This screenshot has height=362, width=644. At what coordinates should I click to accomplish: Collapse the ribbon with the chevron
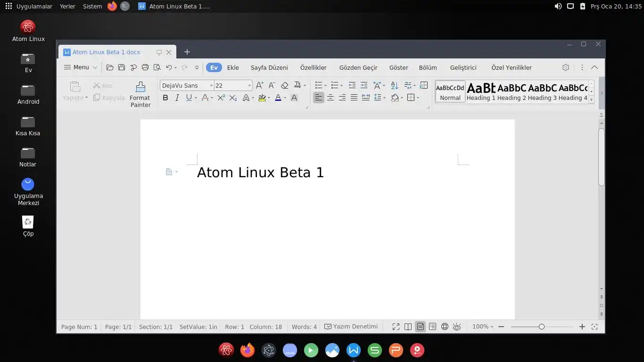click(x=594, y=67)
